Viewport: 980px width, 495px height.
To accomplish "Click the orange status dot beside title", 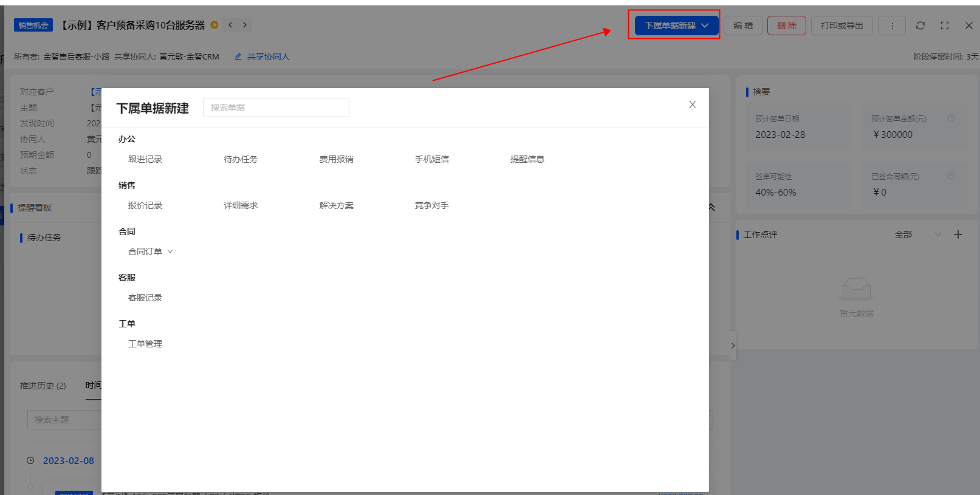I will point(214,25).
